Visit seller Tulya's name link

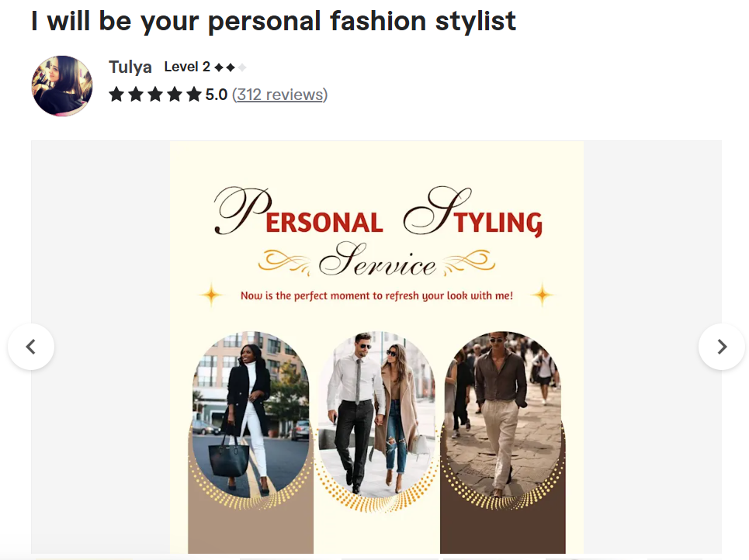130,67
